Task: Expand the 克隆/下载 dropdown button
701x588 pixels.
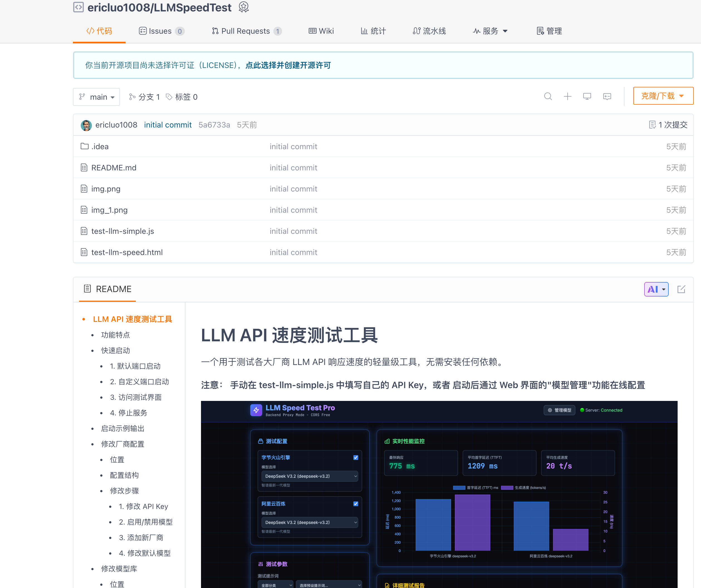Action: pyautogui.click(x=663, y=96)
